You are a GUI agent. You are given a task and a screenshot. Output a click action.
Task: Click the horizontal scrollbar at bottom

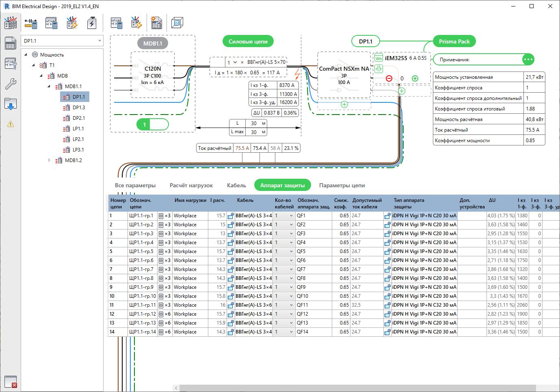(357, 388)
